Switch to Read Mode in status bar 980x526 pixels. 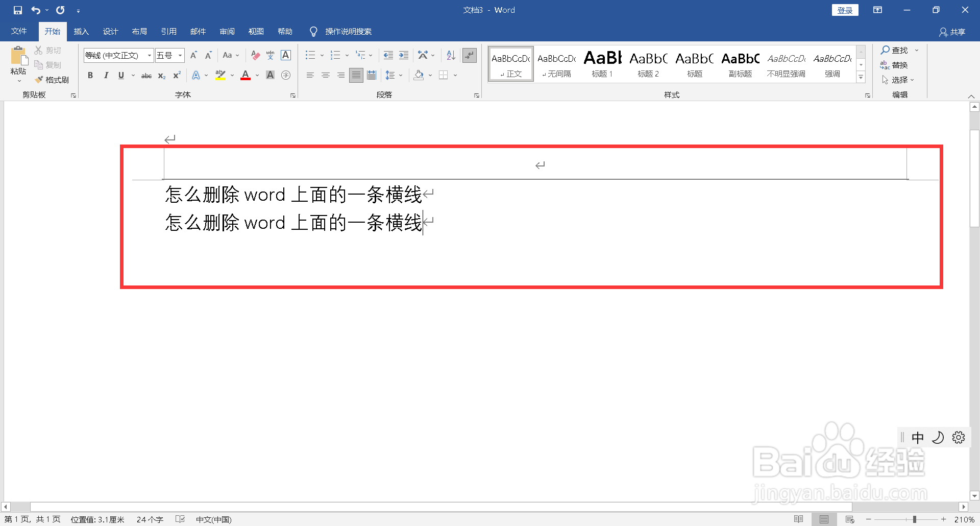pos(799,519)
